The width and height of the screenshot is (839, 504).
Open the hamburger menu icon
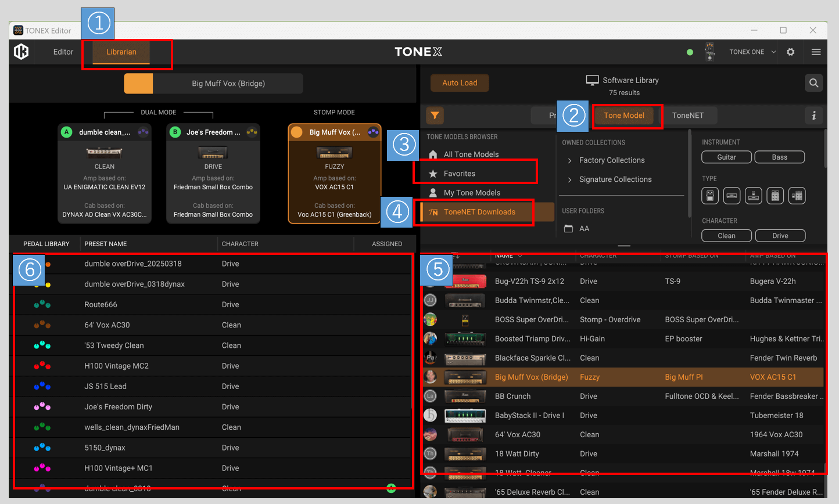pos(816,52)
